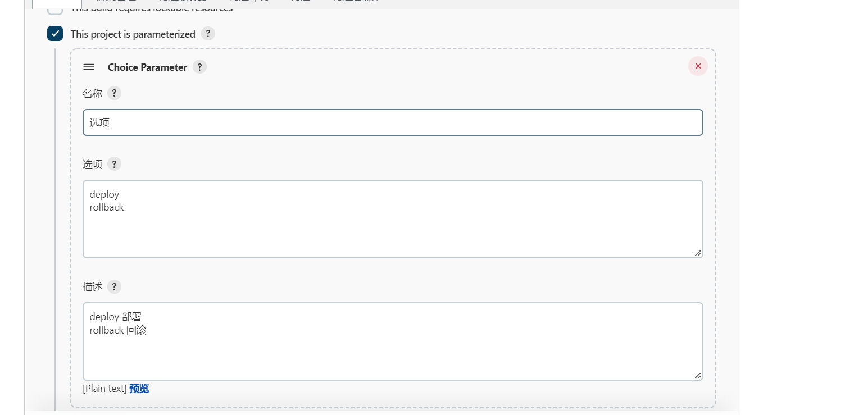Image resolution: width=868 pixels, height=415 pixels.
Task: Click the resize grip of the choices textarea
Action: tap(698, 253)
